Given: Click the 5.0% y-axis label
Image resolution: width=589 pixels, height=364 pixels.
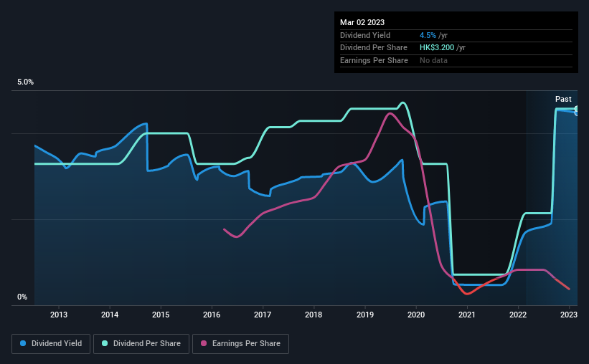Looking at the screenshot, I should pyautogui.click(x=26, y=82).
